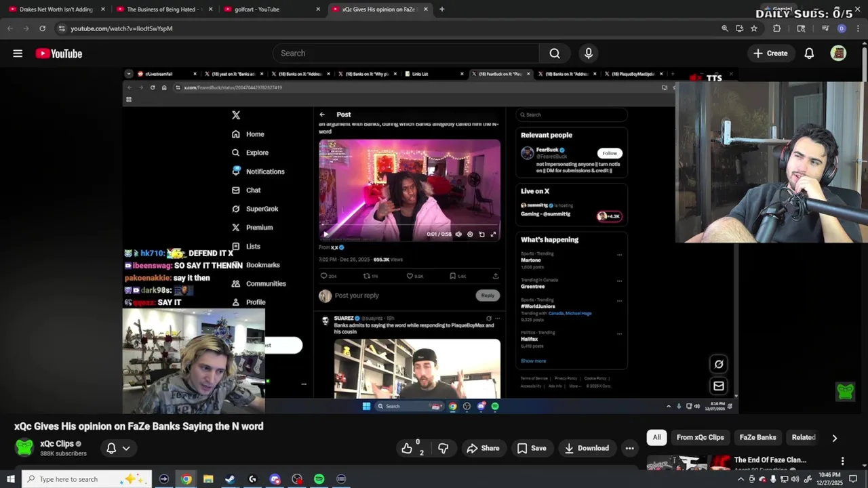Open Chrome zoom magnifier in address bar

725,28
